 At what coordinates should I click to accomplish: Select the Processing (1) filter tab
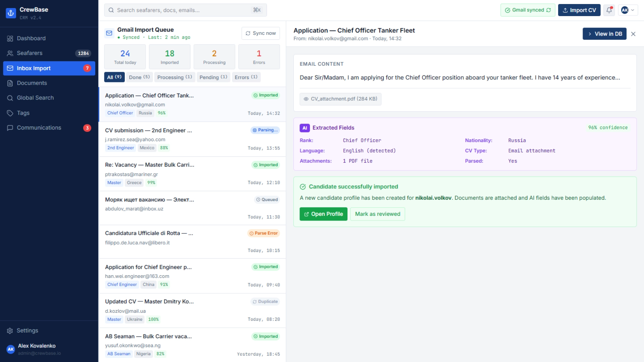coord(174,77)
